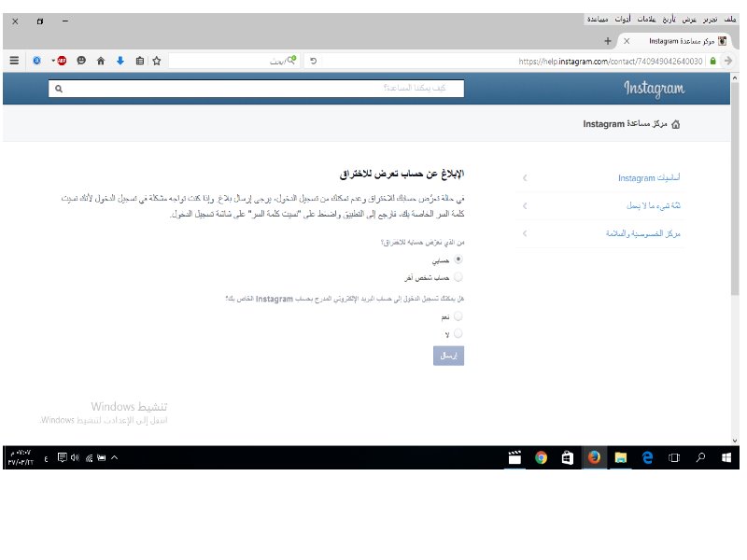Open Windows taskbar search
This screenshot has width=747, height=560.
[700, 457]
